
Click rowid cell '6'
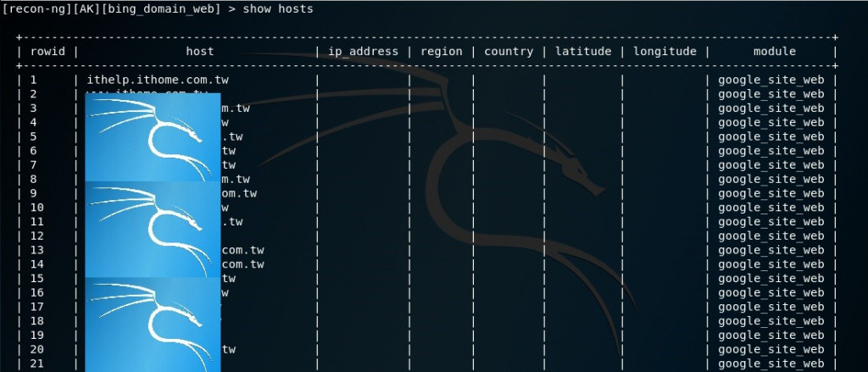point(34,151)
